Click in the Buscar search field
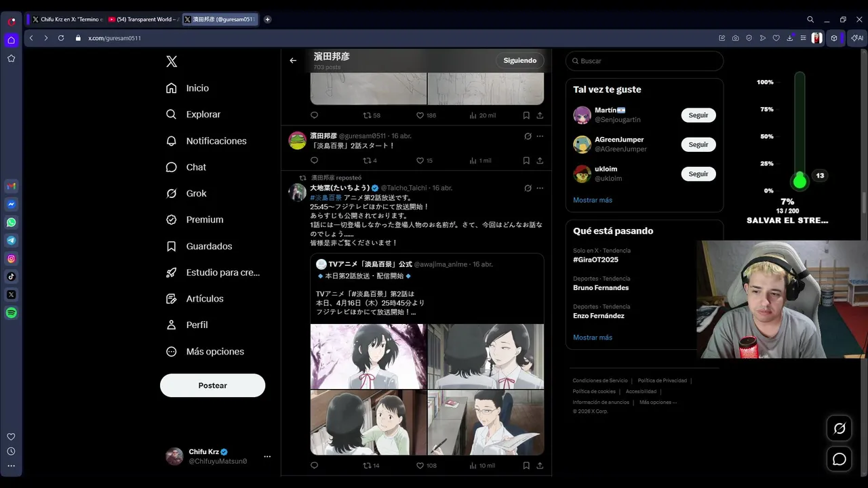Screen dimensions: 868x488 (x=644, y=61)
